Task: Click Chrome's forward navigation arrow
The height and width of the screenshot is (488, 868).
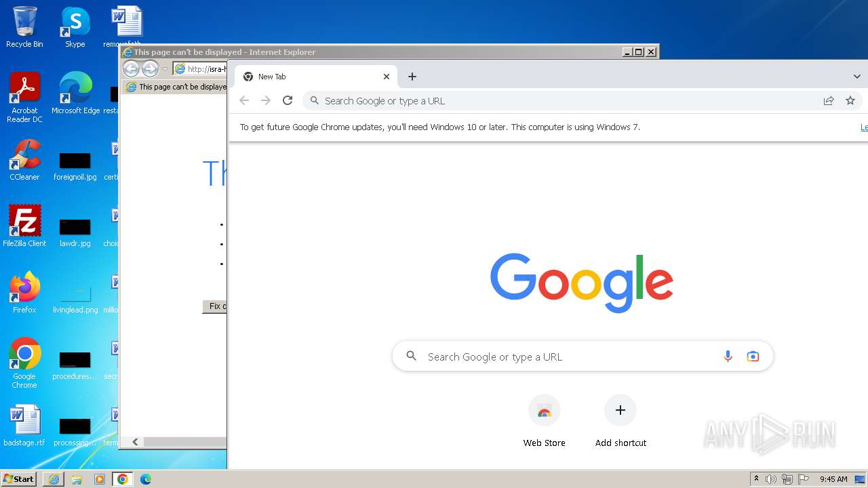Action: tap(266, 100)
